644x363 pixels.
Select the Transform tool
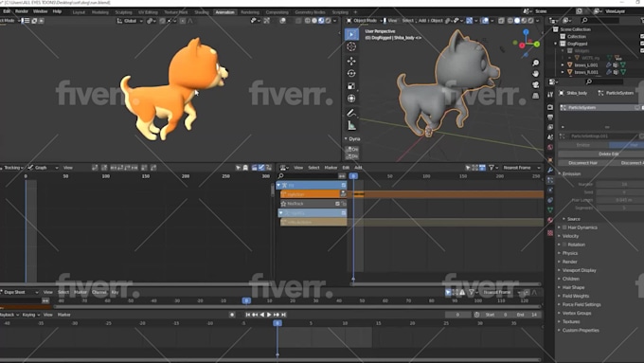click(351, 99)
